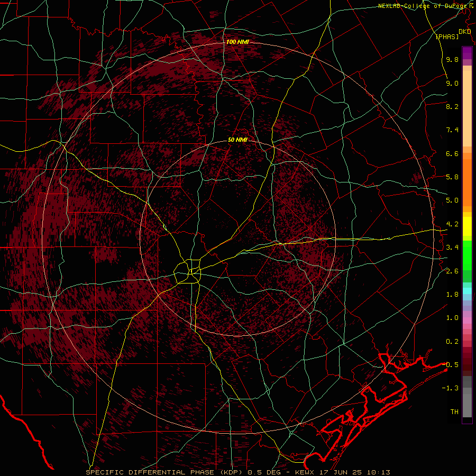The width and height of the screenshot is (476, 476).
Task: Pick the cyan color bar segment
Action: pyautogui.click(x=467, y=291)
